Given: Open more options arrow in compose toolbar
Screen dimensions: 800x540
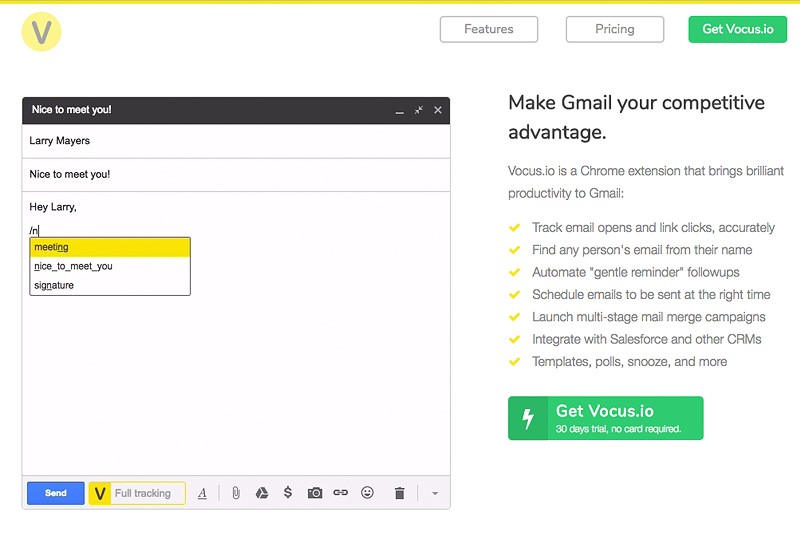Looking at the screenshot, I should [435, 494].
